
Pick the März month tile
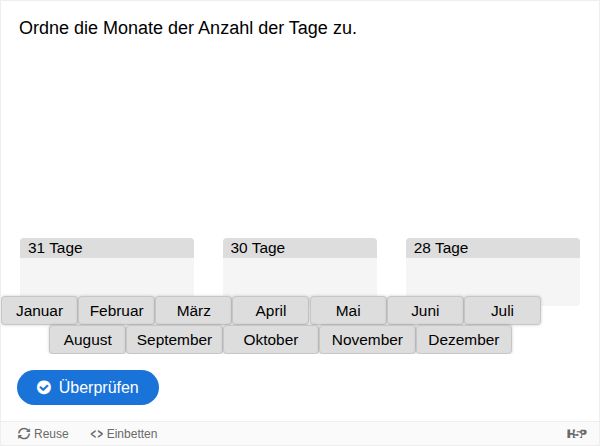coord(193,311)
